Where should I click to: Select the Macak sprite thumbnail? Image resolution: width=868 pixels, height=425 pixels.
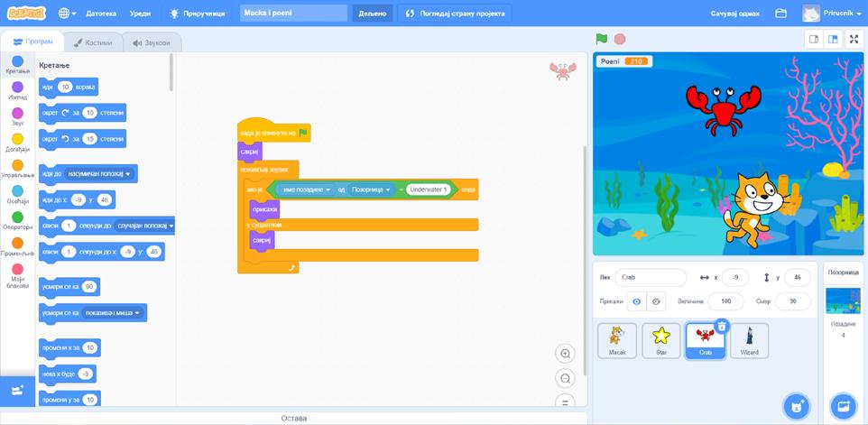[x=616, y=340]
